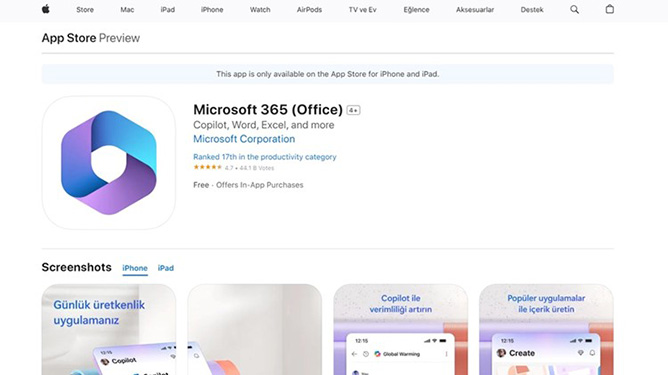This screenshot has width=668, height=375.
Task: Open the search magnifier icon
Action: click(x=574, y=9)
